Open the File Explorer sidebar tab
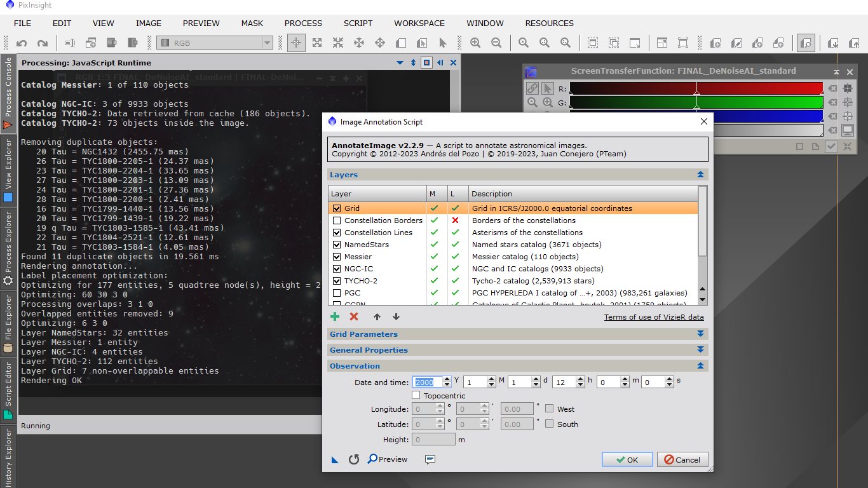 click(8, 324)
